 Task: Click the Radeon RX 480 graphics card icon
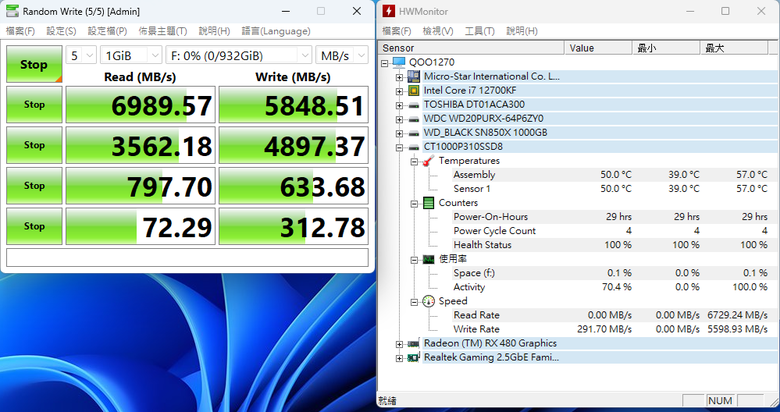click(x=413, y=343)
